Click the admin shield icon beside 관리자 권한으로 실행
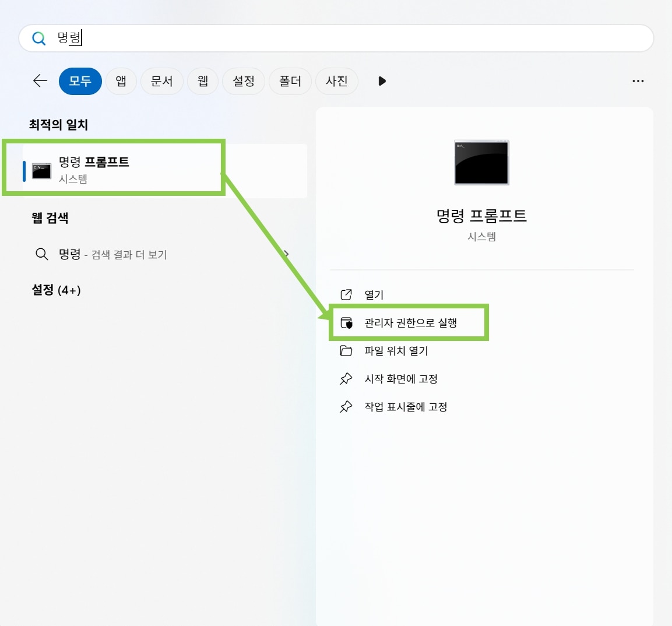The width and height of the screenshot is (672, 626). point(346,323)
